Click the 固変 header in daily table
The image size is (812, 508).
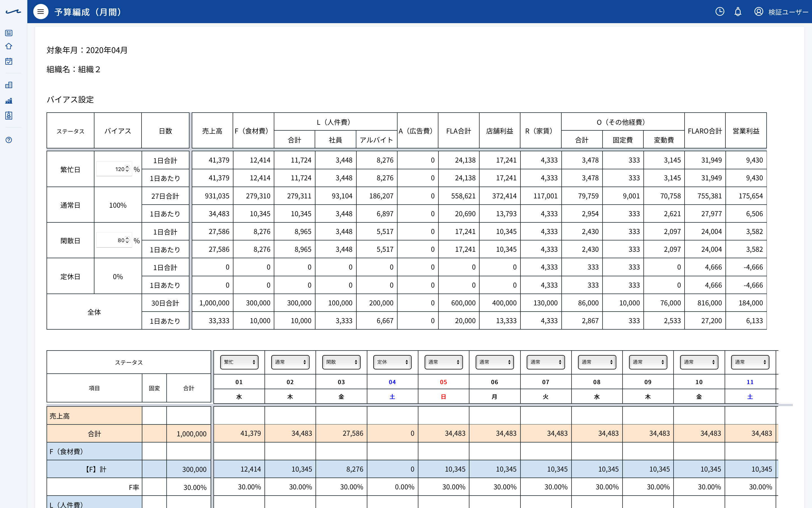[x=154, y=388]
